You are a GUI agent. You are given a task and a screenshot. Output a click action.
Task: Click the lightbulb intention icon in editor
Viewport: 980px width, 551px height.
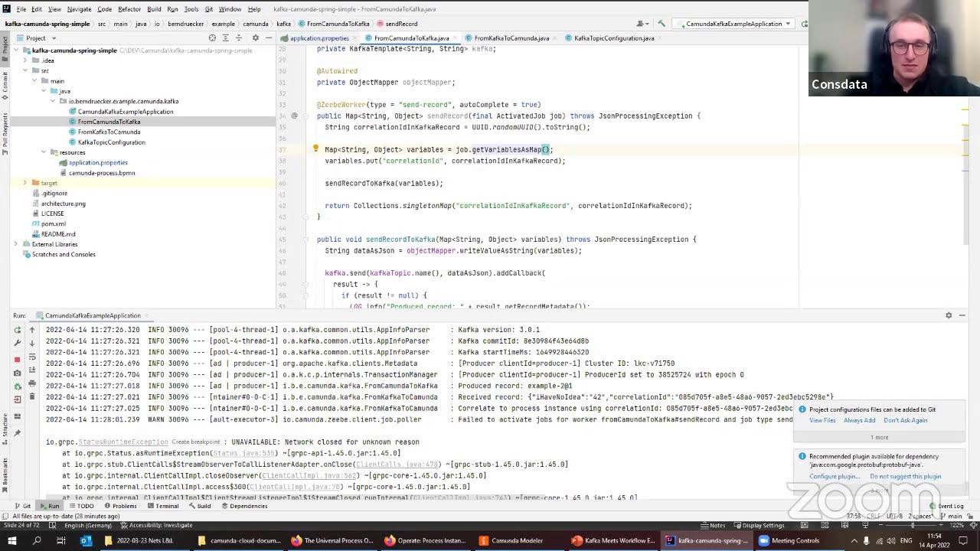315,149
